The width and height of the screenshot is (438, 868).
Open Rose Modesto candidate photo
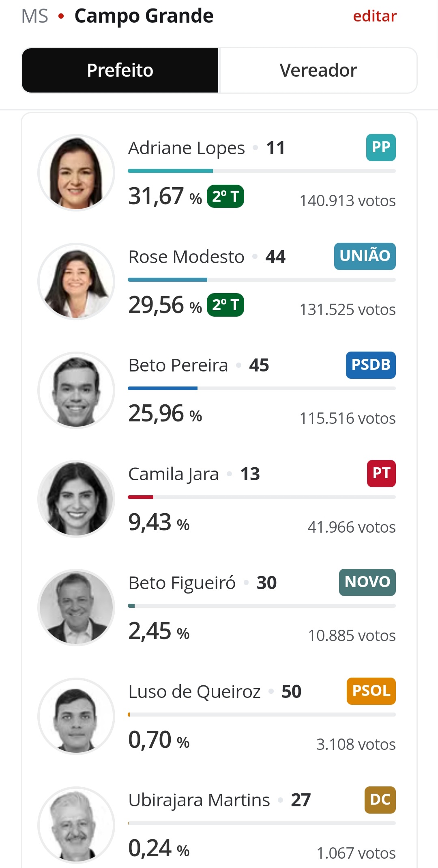pos(76,281)
